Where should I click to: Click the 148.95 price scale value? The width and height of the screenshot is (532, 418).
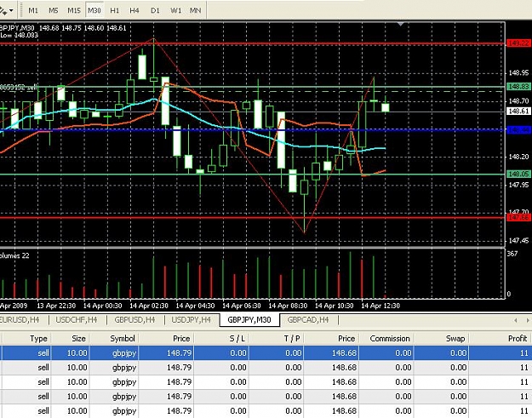coord(518,73)
